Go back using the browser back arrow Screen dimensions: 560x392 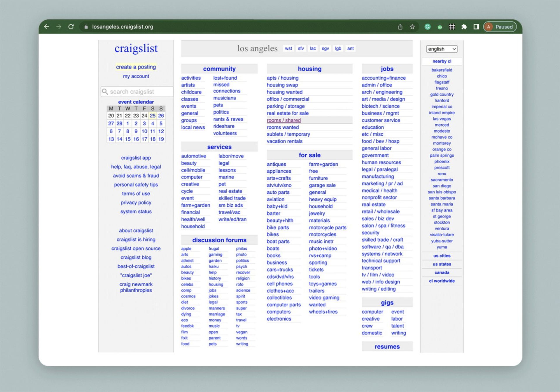point(47,27)
